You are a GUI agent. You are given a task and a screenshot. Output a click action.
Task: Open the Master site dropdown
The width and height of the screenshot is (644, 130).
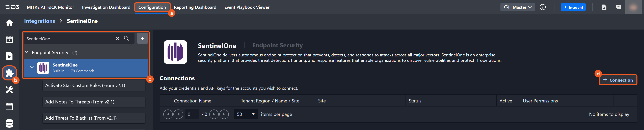click(518, 7)
